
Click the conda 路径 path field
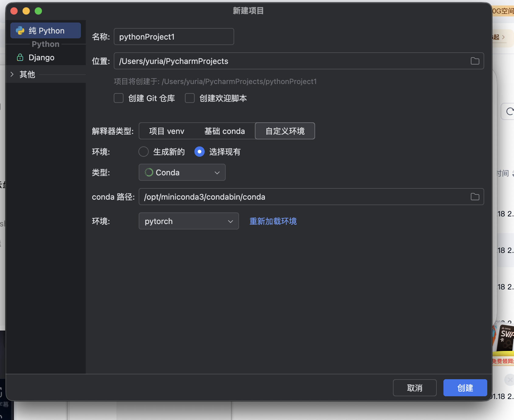[311, 197]
